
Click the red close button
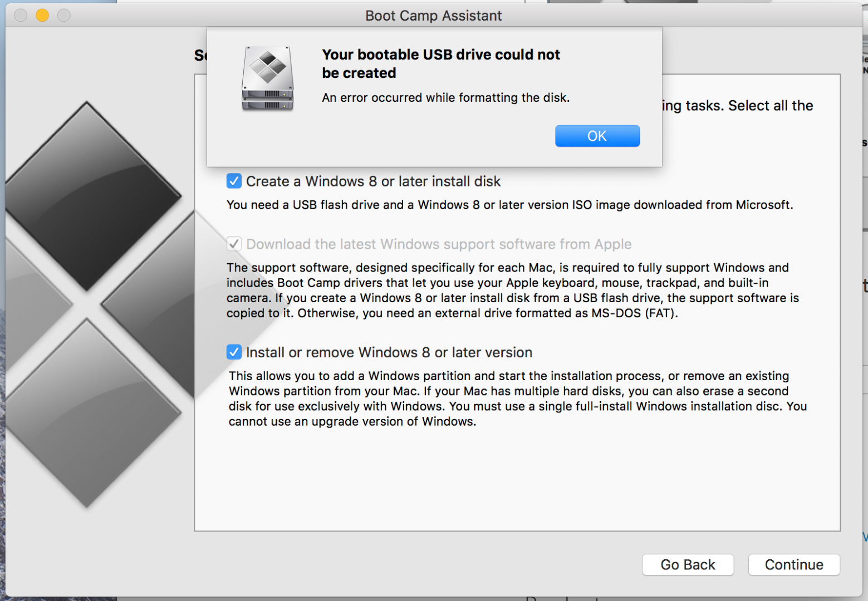pos(20,16)
